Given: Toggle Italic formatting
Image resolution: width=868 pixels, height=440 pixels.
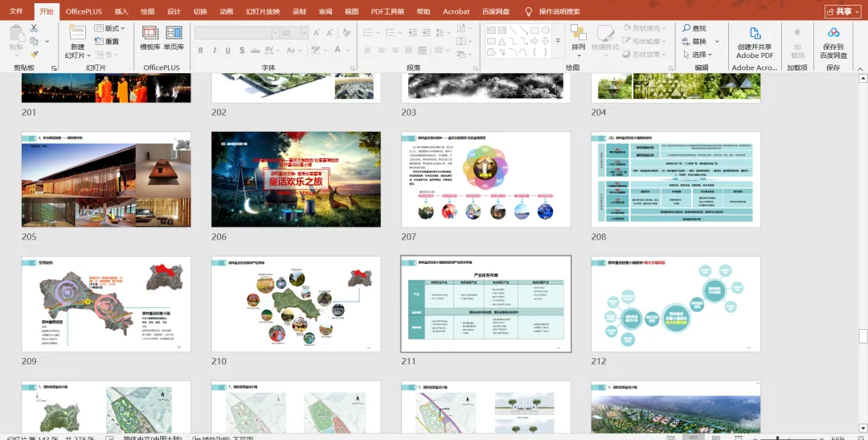Looking at the screenshot, I should 215,51.
